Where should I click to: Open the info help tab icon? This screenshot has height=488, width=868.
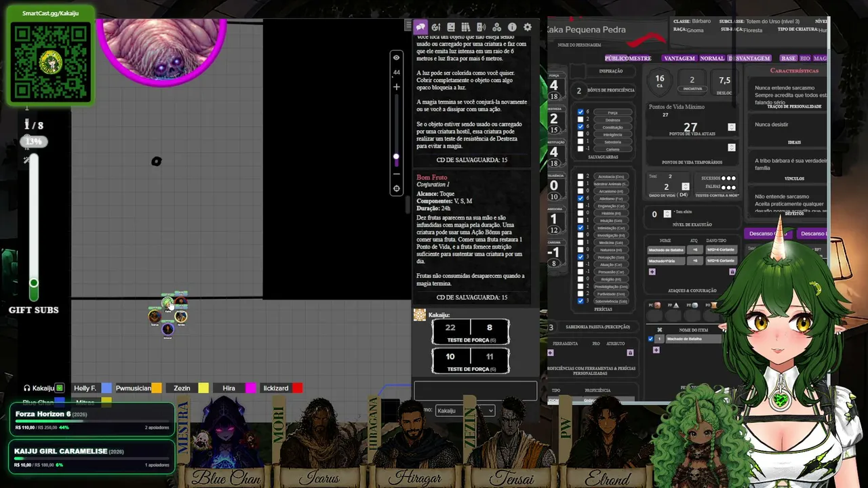(512, 27)
